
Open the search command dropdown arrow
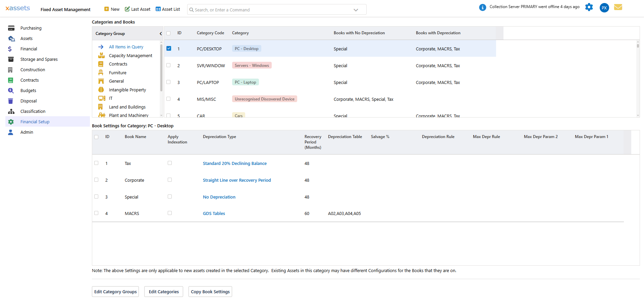[356, 10]
